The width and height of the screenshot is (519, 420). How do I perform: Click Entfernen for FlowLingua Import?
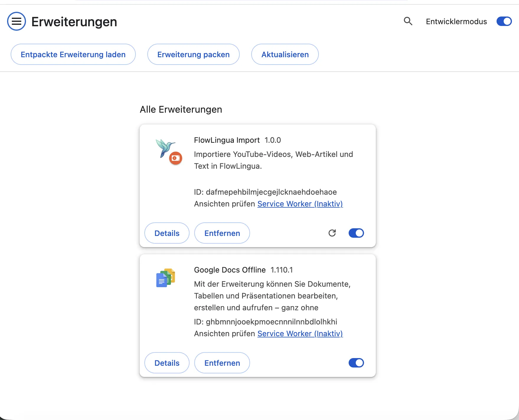[x=222, y=233]
